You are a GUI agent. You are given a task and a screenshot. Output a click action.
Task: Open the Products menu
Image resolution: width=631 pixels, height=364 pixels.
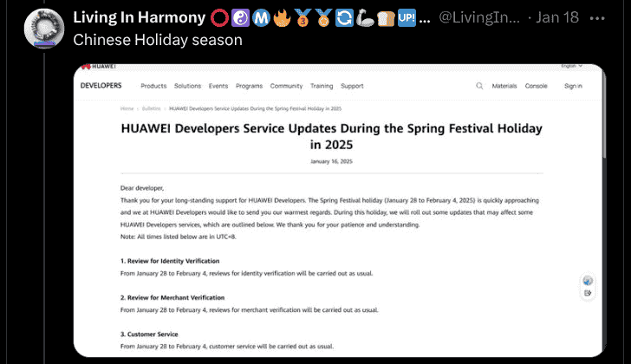point(153,86)
